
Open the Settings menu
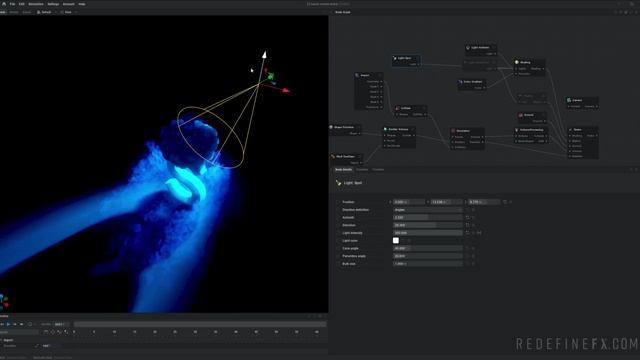pyautogui.click(x=53, y=4)
